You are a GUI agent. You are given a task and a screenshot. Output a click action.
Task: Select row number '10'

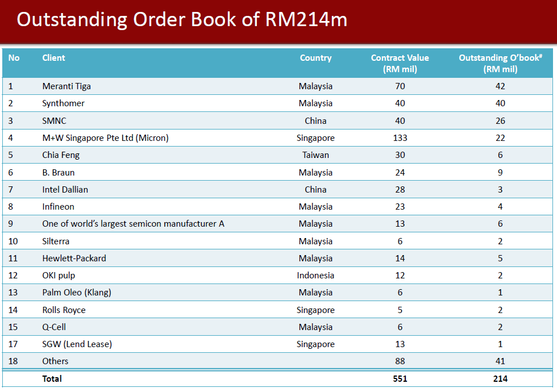coord(13,241)
